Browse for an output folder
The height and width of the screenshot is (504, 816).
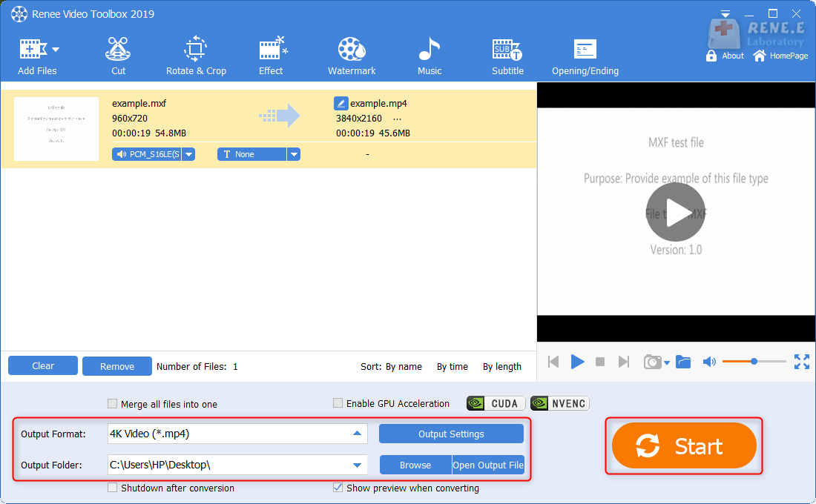point(415,465)
